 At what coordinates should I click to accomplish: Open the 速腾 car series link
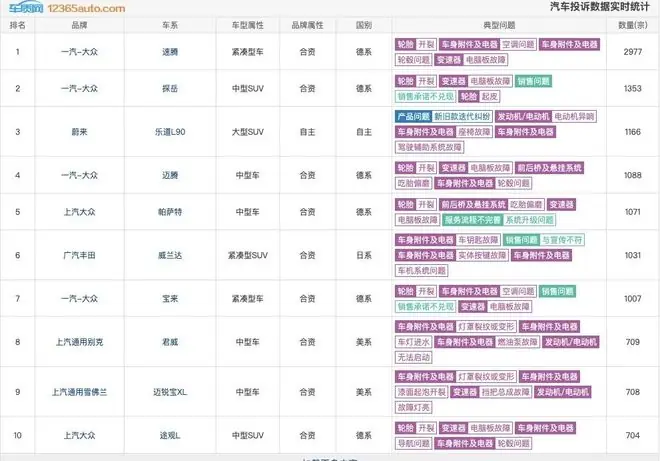(170, 52)
